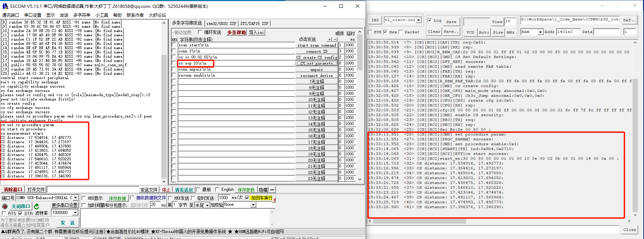Click the dash button next to 隐藏
The image size is (644, 239).
click(x=272, y=190)
